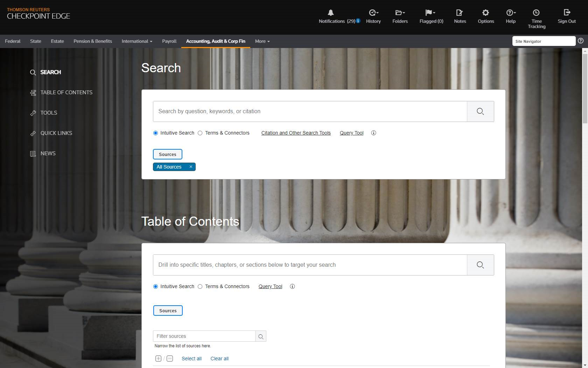Screen dimensions: 588x368
Task: Select Terms & Connectors in Search panel
Action: pos(200,133)
